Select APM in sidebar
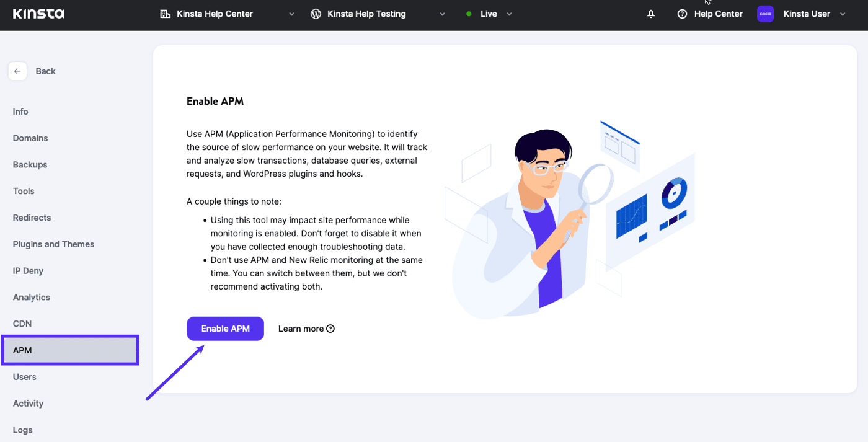868x442 pixels. tap(70, 350)
